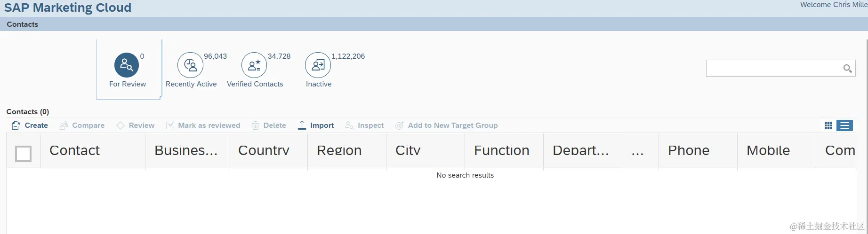Click the Inspect button label
868x234 pixels.
371,125
